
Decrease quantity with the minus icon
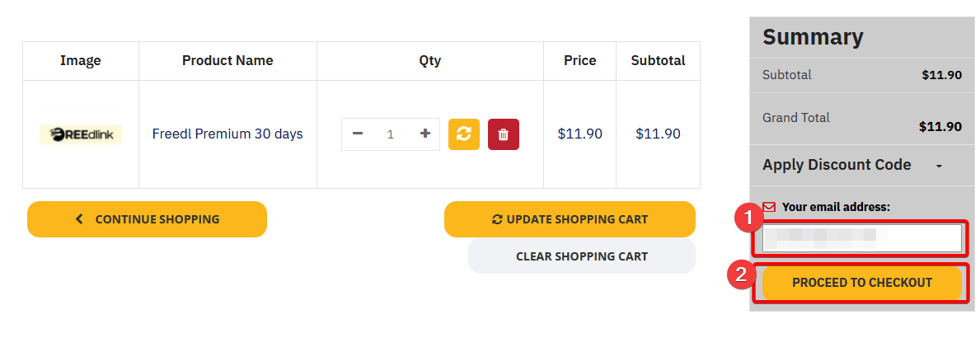click(358, 134)
